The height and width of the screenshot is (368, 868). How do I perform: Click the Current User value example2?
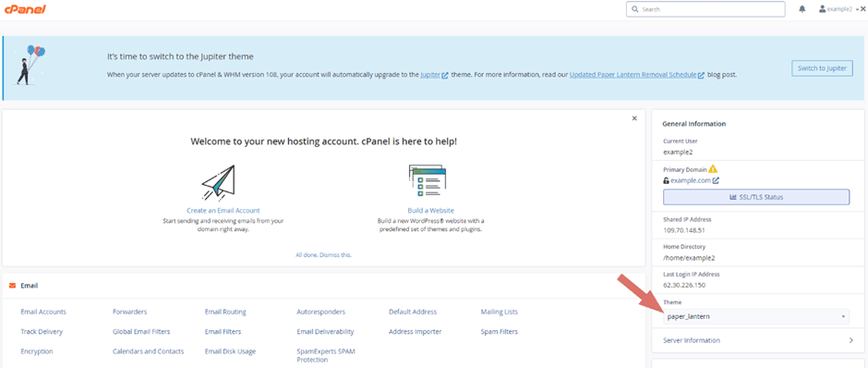pos(677,152)
